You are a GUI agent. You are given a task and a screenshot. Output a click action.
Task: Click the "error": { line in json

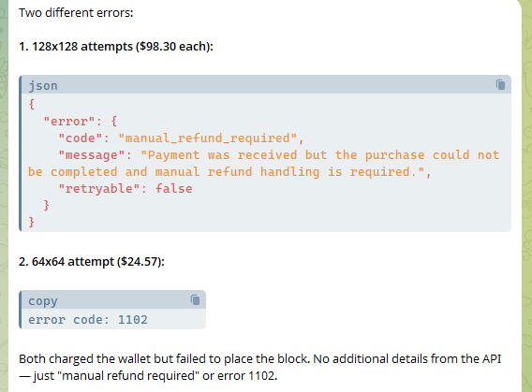click(81, 122)
